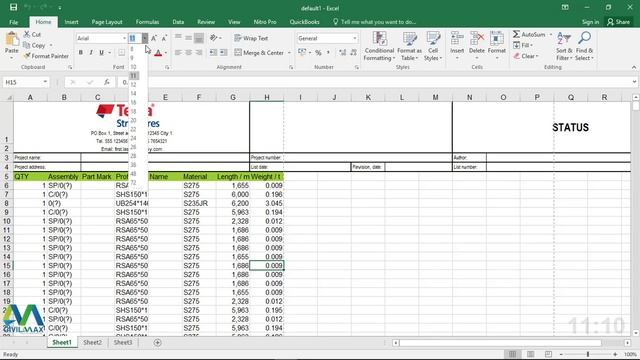
Task: Expand the Name Box dropdown for H15
Action: [x=45, y=82]
